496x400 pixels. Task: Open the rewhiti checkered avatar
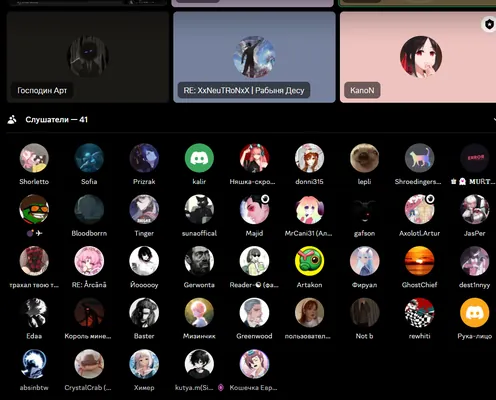coord(419,313)
